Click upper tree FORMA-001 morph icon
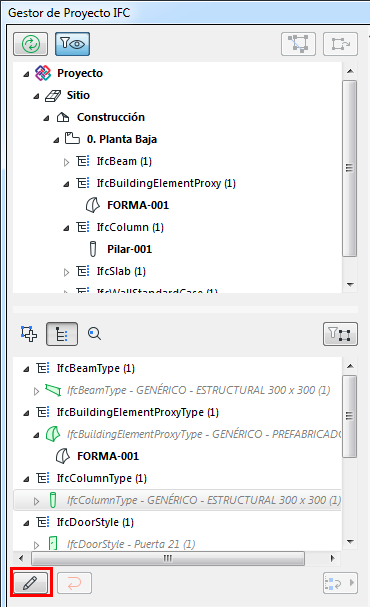This screenshot has width=370, height=607. click(92, 205)
